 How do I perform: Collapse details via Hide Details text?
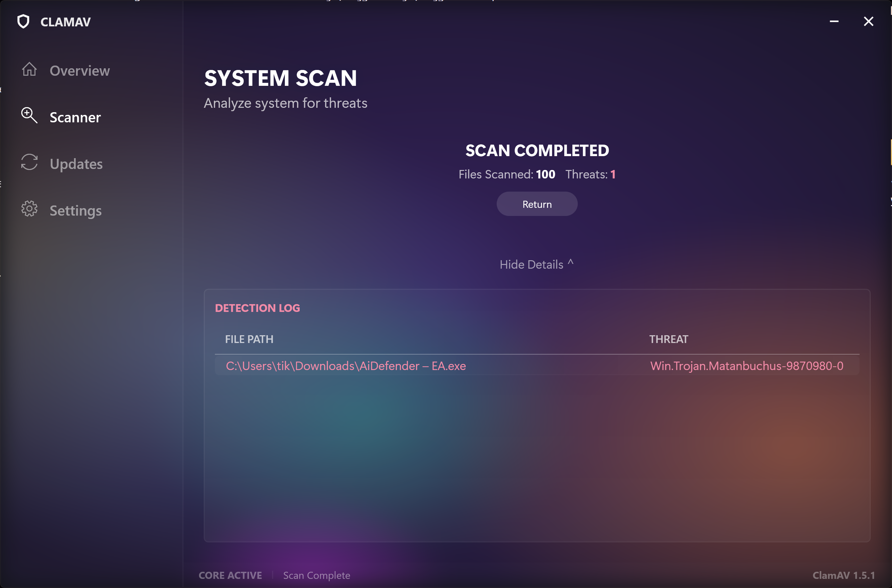point(531,265)
